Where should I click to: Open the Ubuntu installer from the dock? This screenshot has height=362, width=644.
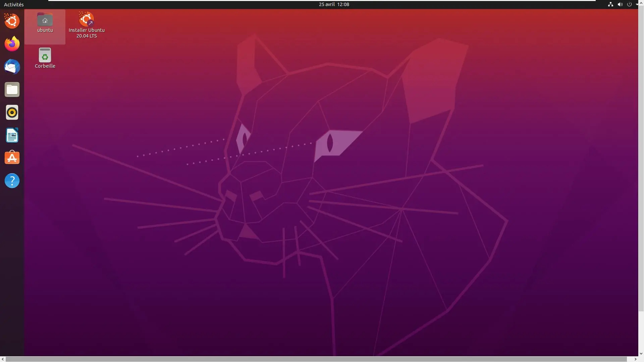12,21
